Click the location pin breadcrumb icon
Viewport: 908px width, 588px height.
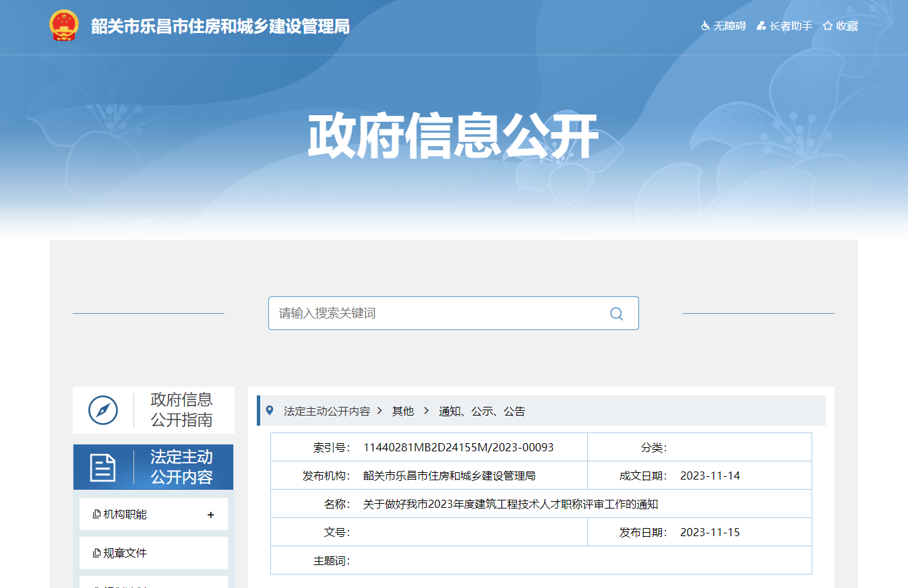pos(270,410)
